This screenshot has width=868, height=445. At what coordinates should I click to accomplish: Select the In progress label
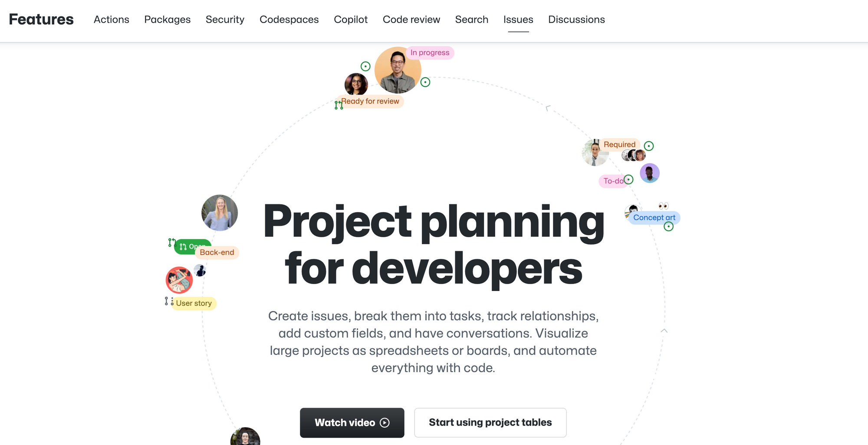point(430,52)
